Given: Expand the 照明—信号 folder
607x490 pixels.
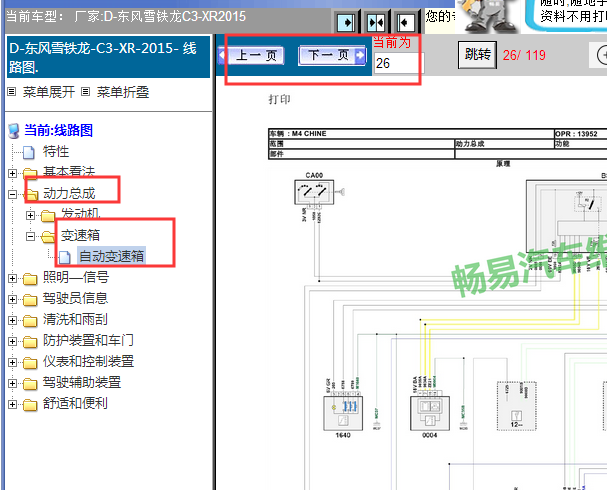Looking at the screenshot, I should [12, 278].
